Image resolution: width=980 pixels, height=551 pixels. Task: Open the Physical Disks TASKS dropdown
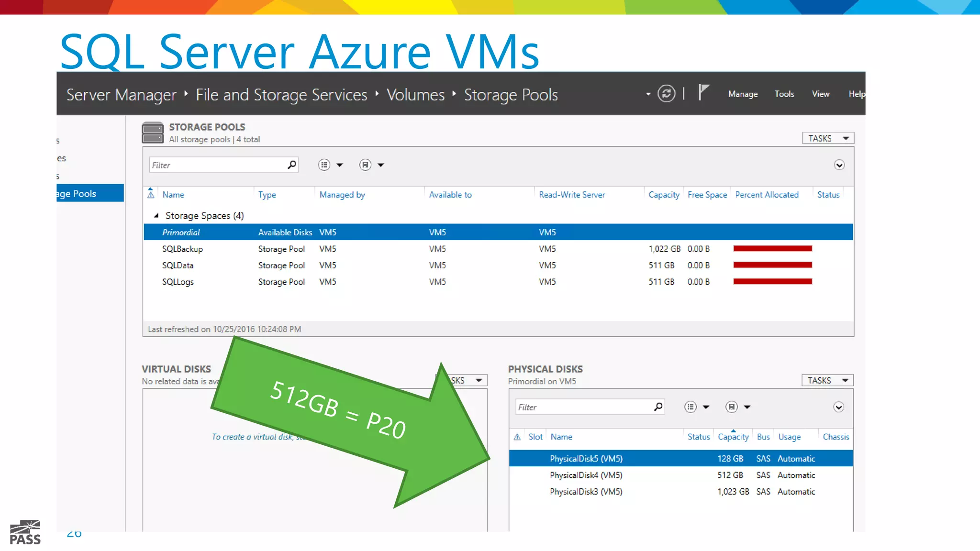827,380
